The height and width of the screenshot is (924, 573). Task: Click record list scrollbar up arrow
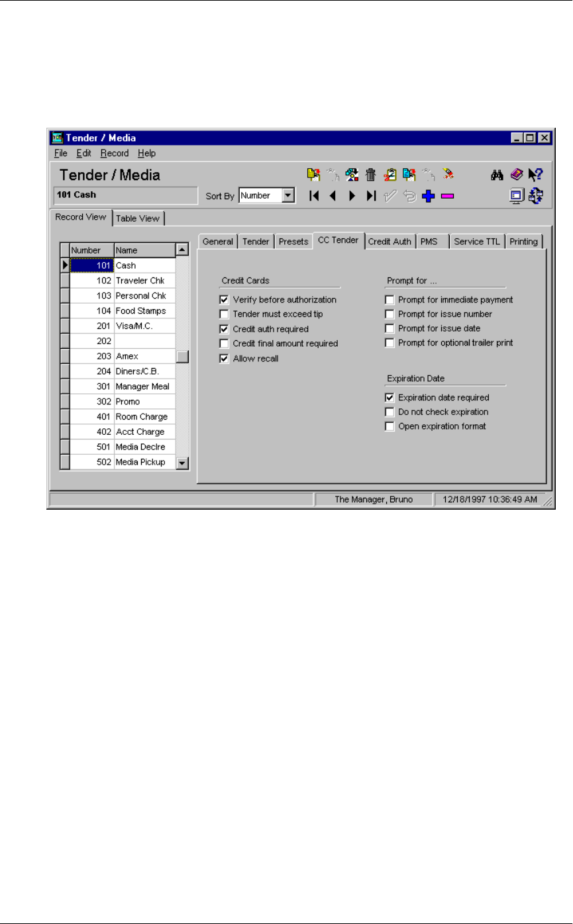click(182, 250)
